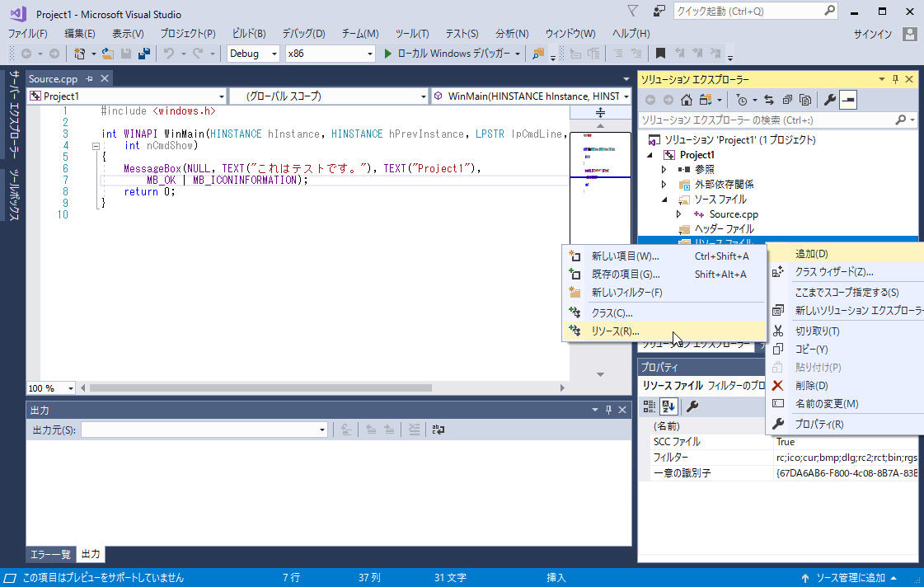
Task: Open the ビルド(B) menu
Action: pyautogui.click(x=249, y=34)
